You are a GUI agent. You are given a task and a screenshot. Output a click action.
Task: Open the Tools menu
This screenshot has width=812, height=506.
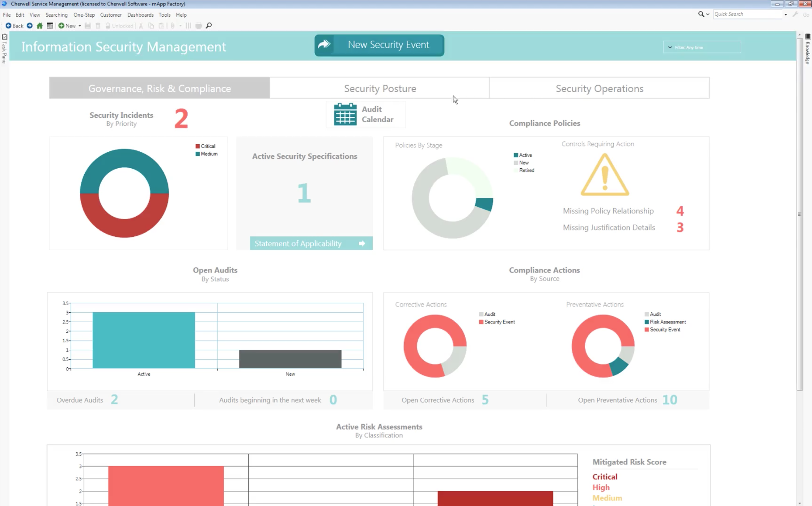164,15
